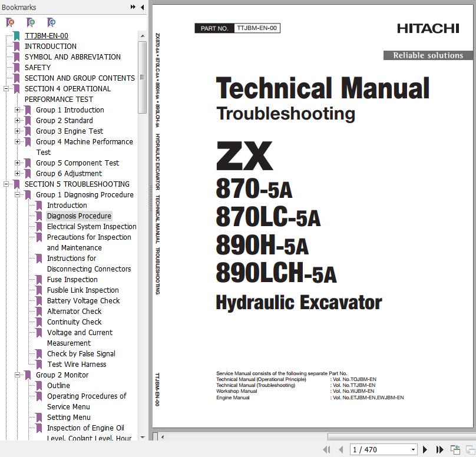Screen dimensions: 476x457
Task: Click the go-to bookmark arrow icon
Action: 51,22
